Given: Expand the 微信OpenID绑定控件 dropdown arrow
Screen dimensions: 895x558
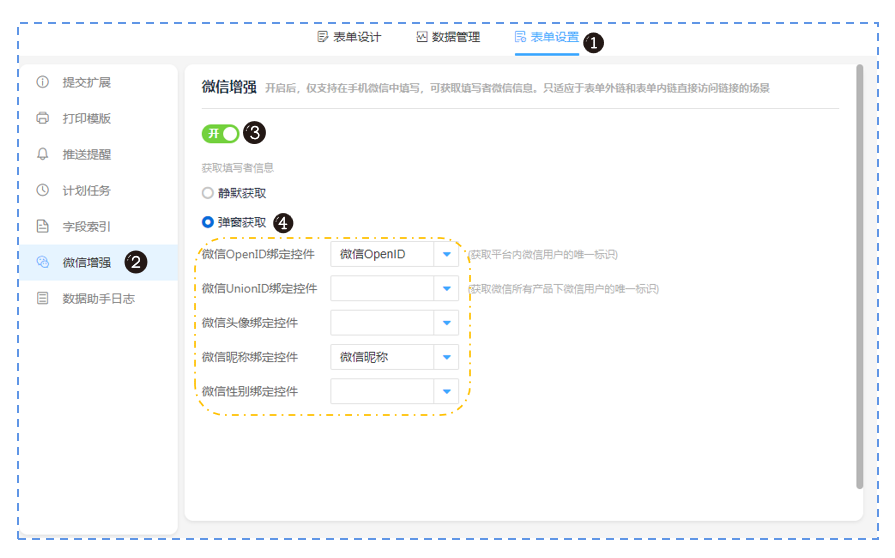Looking at the screenshot, I should [446, 255].
